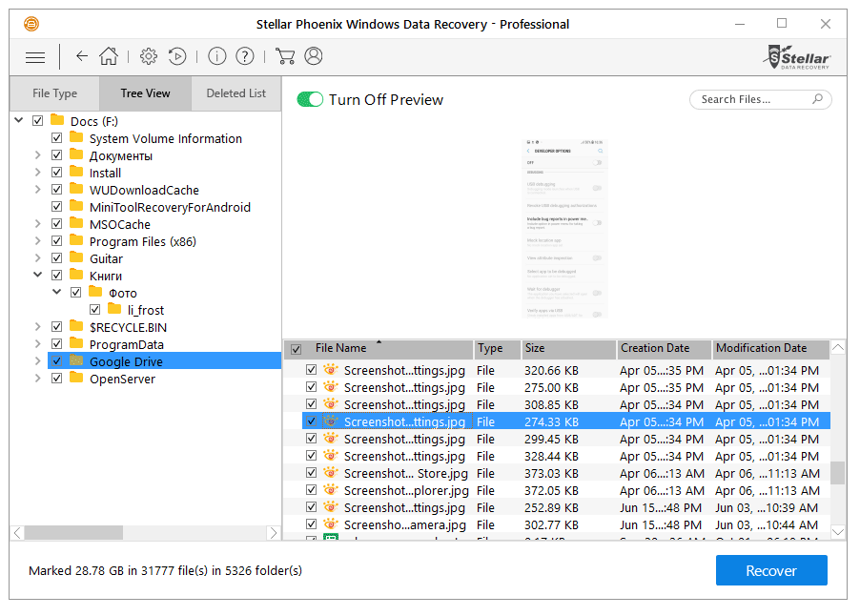
Task: Toggle the select-all checkbox in File Name header
Action: tap(297, 349)
